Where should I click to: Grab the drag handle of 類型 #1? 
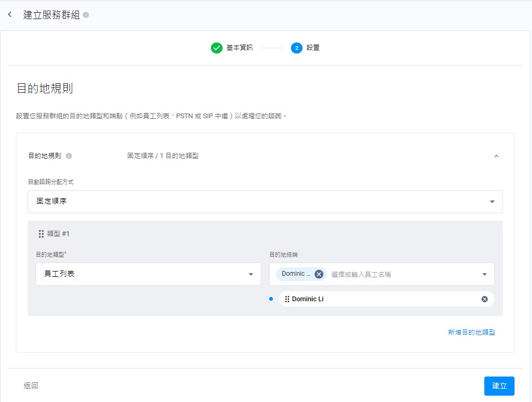[x=41, y=233]
